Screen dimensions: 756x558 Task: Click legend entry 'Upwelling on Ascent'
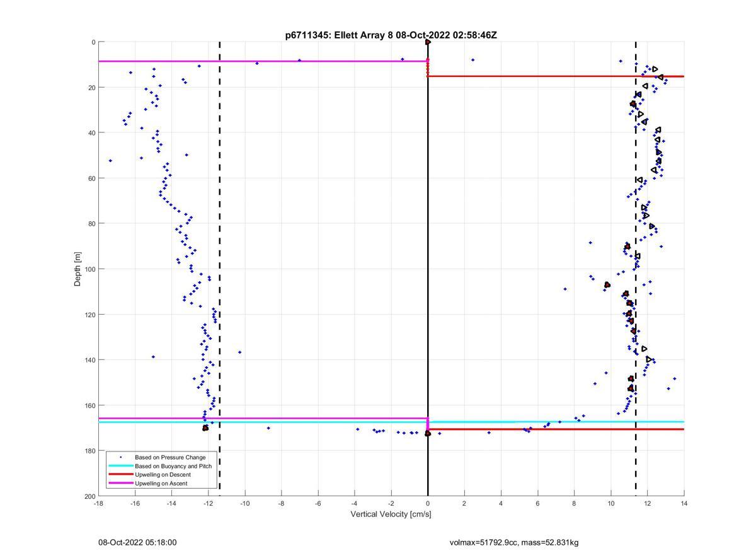tap(161, 484)
